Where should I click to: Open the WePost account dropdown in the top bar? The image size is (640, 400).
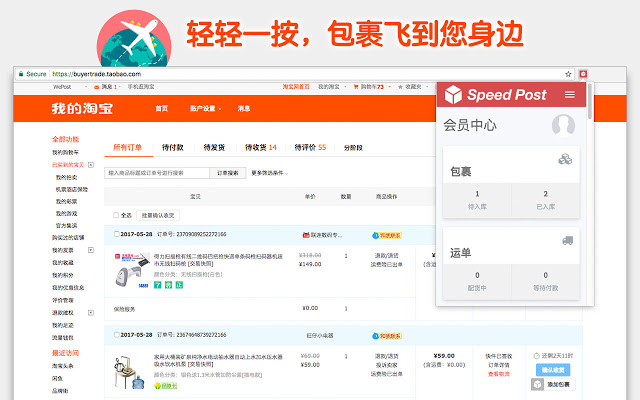tap(70, 87)
